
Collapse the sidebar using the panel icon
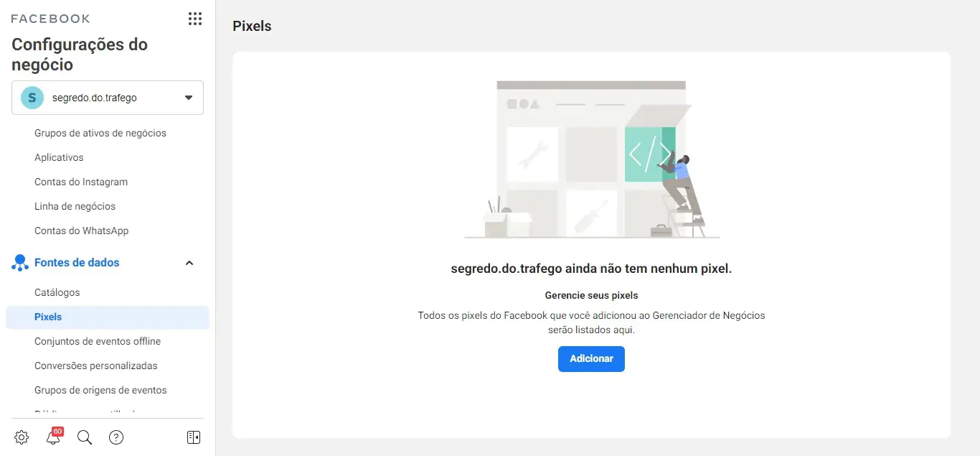pyautogui.click(x=193, y=437)
